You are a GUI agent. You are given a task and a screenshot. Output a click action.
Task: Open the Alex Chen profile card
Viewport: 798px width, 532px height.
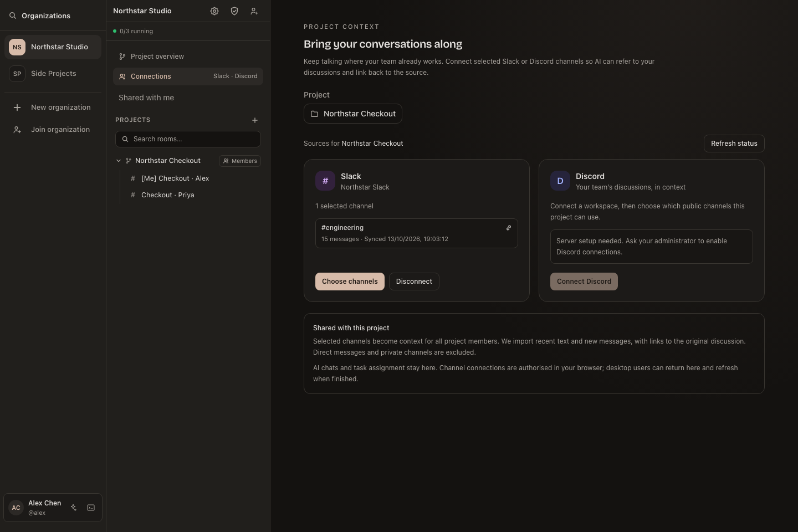click(53, 508)
